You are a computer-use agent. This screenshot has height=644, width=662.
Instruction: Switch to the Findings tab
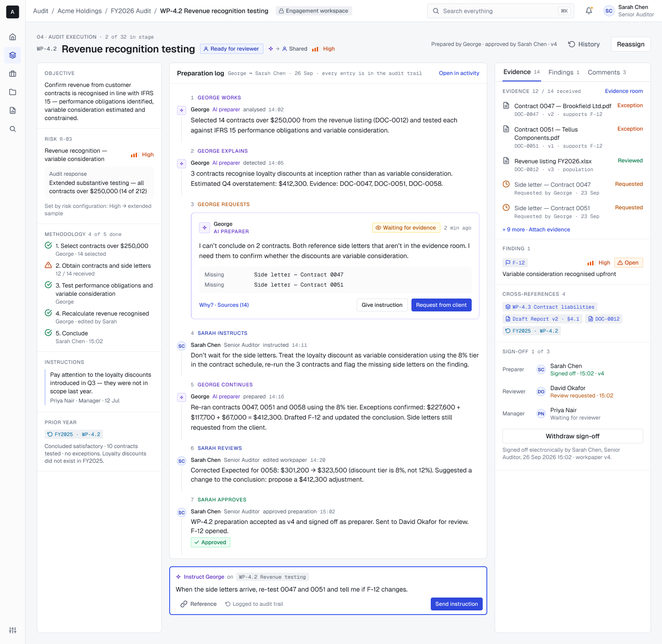click(x=564, y=72)
